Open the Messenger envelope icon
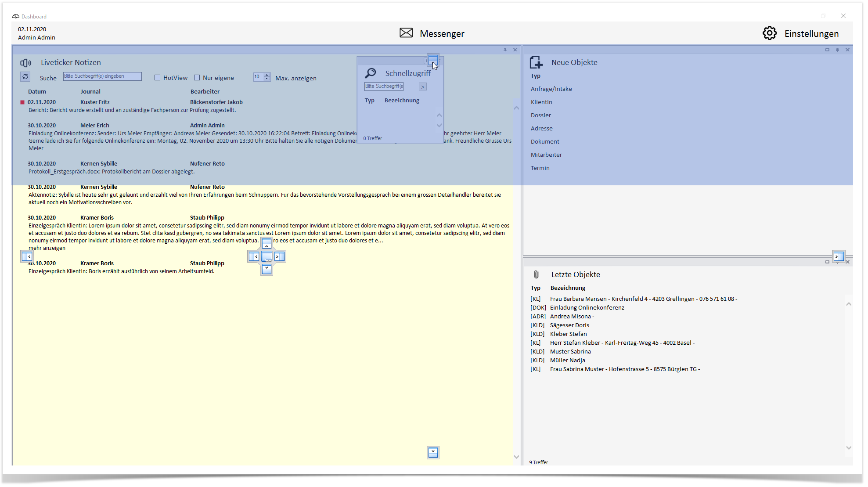Image resolution: width=868 pixels, height=487 pixels. (406, 33)
